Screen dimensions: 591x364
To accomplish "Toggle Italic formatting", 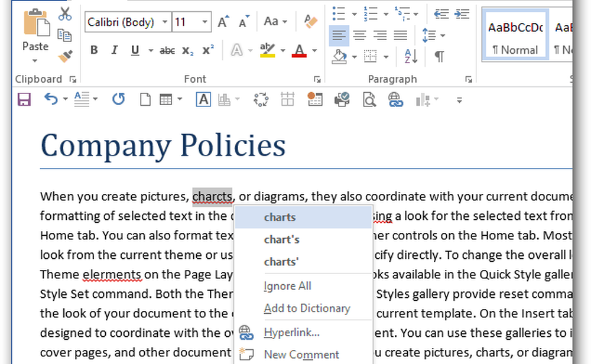I will (x=114, y=51).
